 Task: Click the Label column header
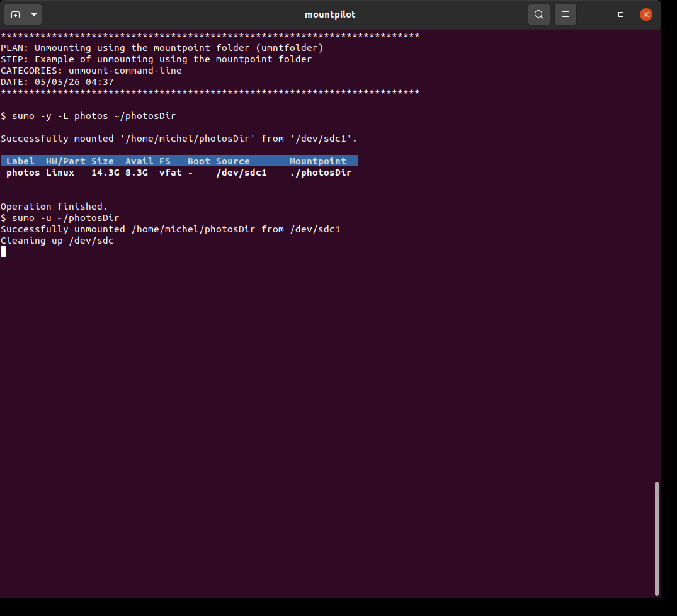(x=20, y=161)
